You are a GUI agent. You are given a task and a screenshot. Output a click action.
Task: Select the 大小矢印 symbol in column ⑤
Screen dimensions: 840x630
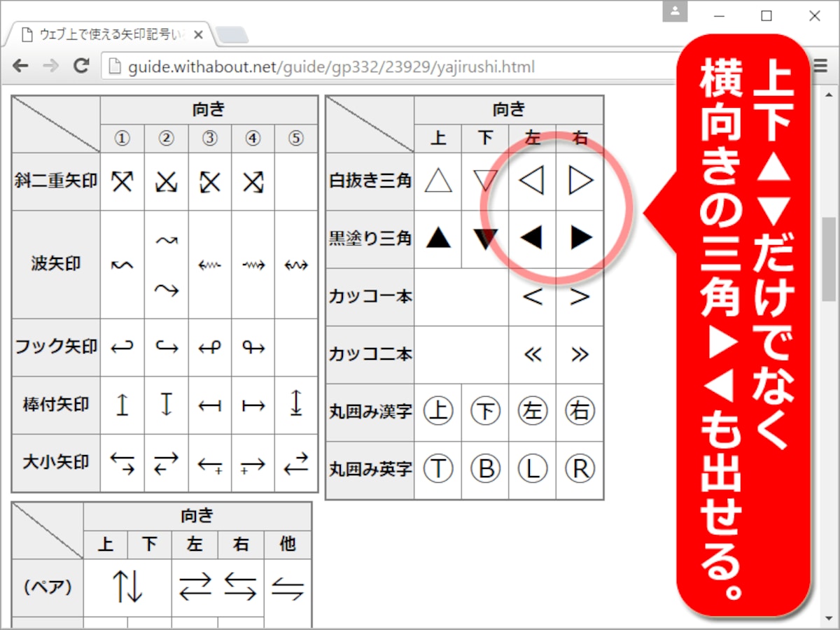[296, 463]
